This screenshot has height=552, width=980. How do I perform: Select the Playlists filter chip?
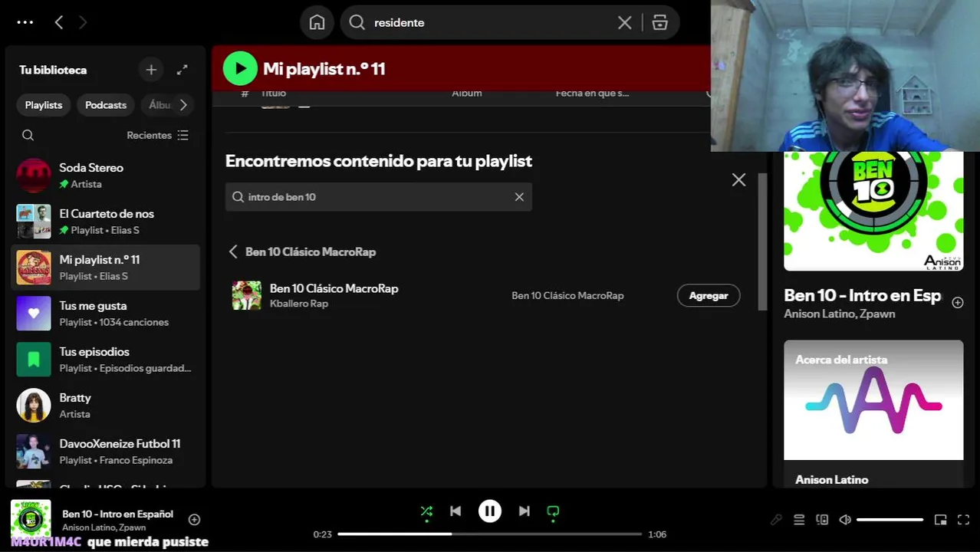(x=44, y=105)
